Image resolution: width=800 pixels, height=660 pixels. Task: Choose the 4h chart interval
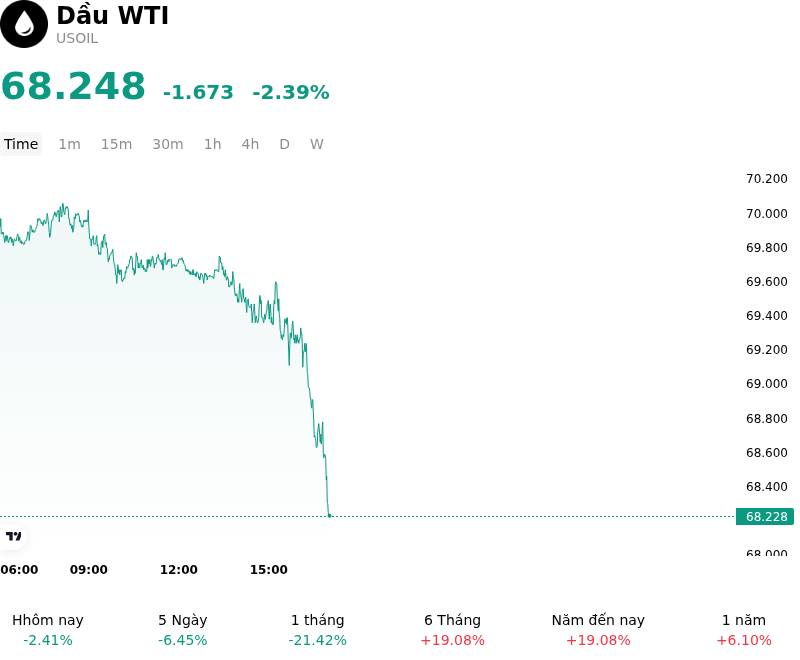point(250,144)
